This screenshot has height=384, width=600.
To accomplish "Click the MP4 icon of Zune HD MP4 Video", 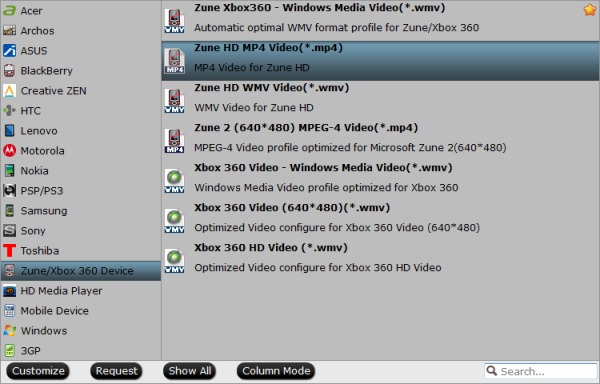I will (174, 61).
